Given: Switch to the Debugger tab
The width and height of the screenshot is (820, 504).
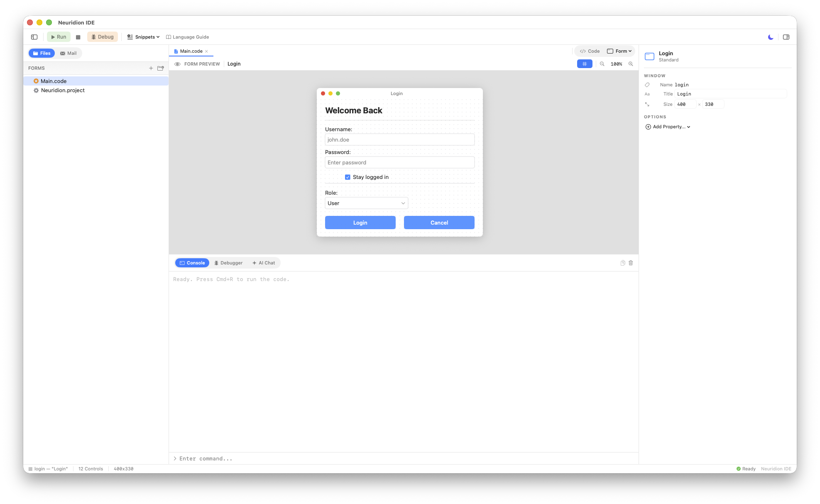Looking at the screenshot, I should pyautogui.click(x=228, y=263).
